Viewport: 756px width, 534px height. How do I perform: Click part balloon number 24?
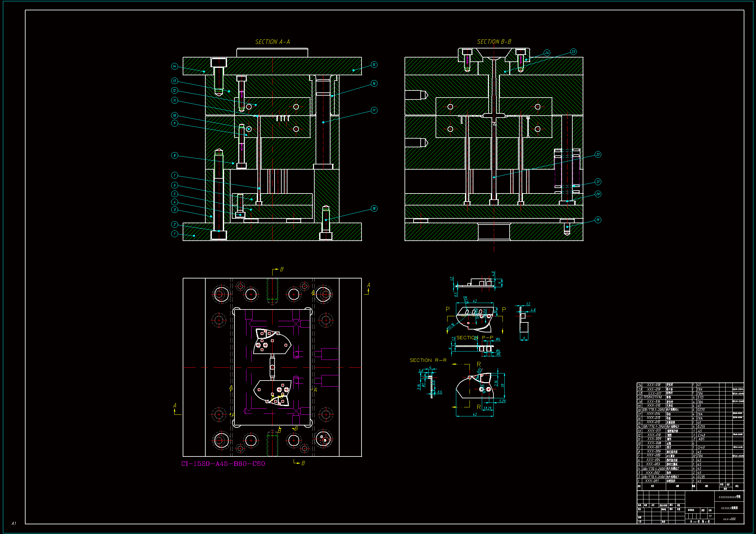point(547,53)
